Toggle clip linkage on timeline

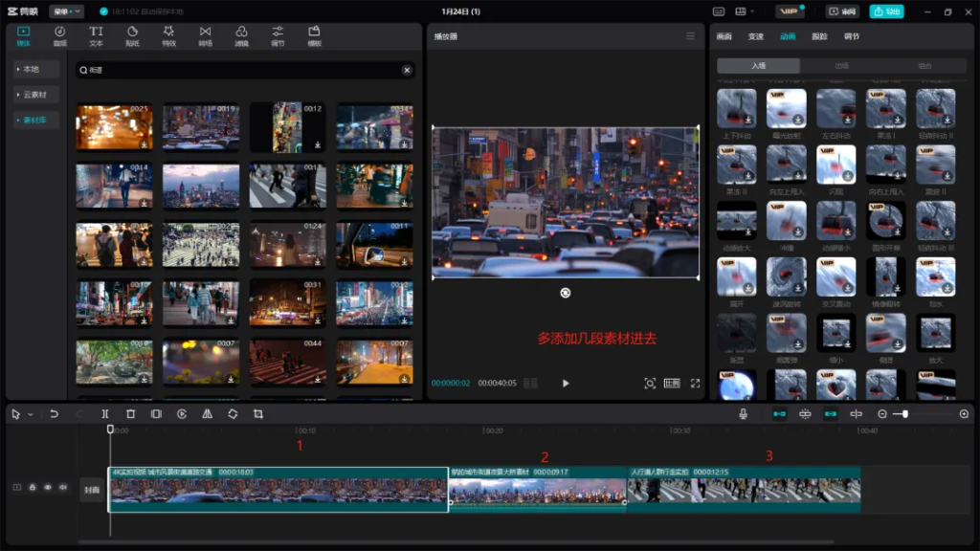830,414
